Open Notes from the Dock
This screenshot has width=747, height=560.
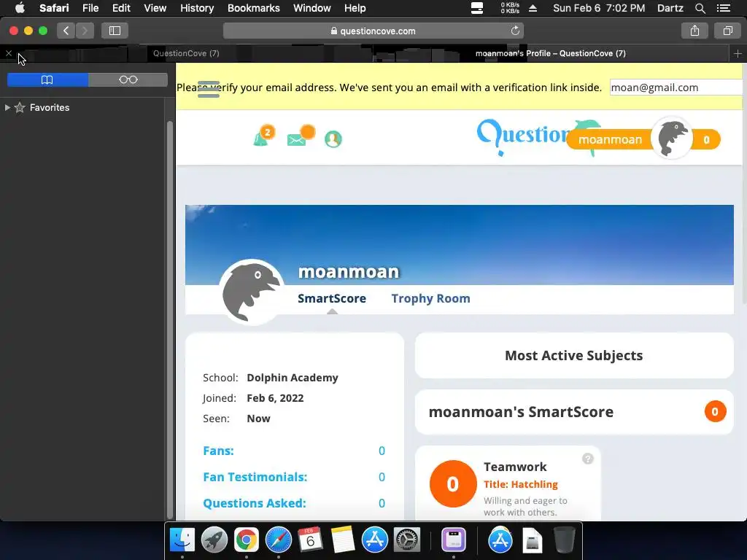[x=343, y=540]
